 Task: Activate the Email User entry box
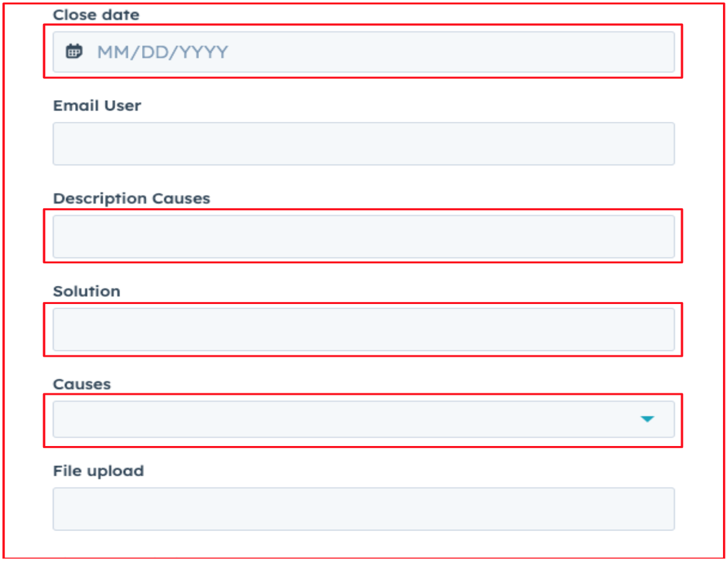point(363,144)
